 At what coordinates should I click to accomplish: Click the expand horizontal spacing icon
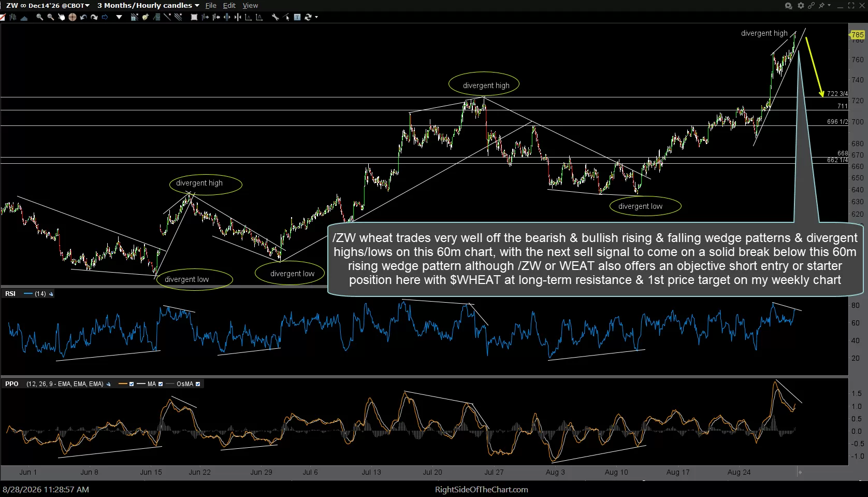tap(227, 17)
